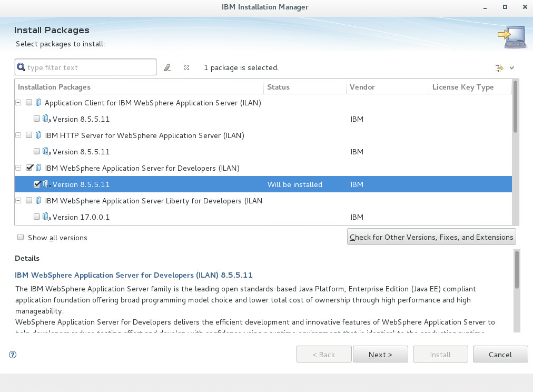This screenshot has width=533, height=392.
Task: Sort by Installation Packages column header
Action: 139,87
